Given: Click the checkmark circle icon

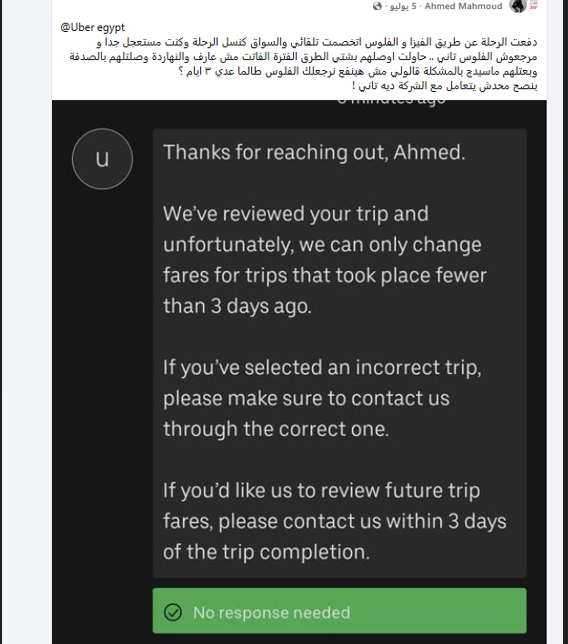Looking at the screenshot, I should click(173, 612).
